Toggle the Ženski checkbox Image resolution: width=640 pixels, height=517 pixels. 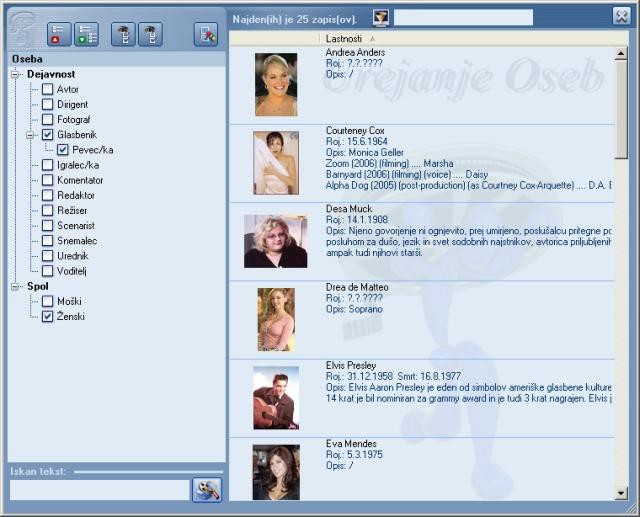(48, 317)
